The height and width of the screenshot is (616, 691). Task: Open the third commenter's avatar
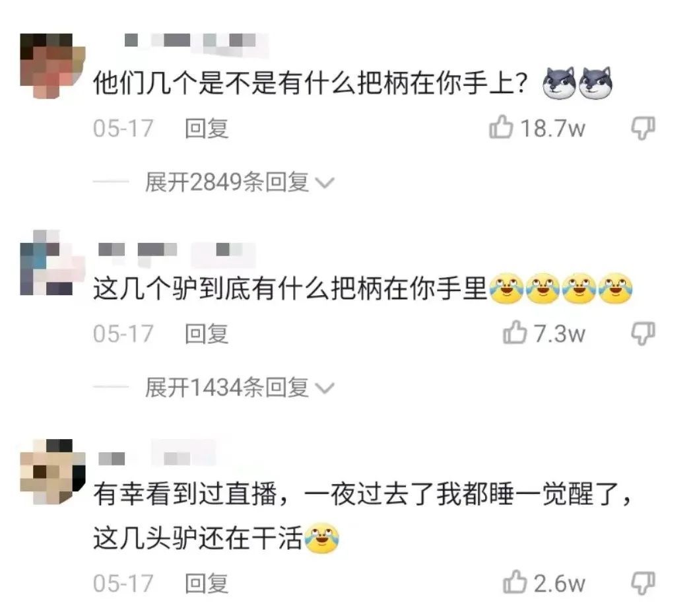52,472
